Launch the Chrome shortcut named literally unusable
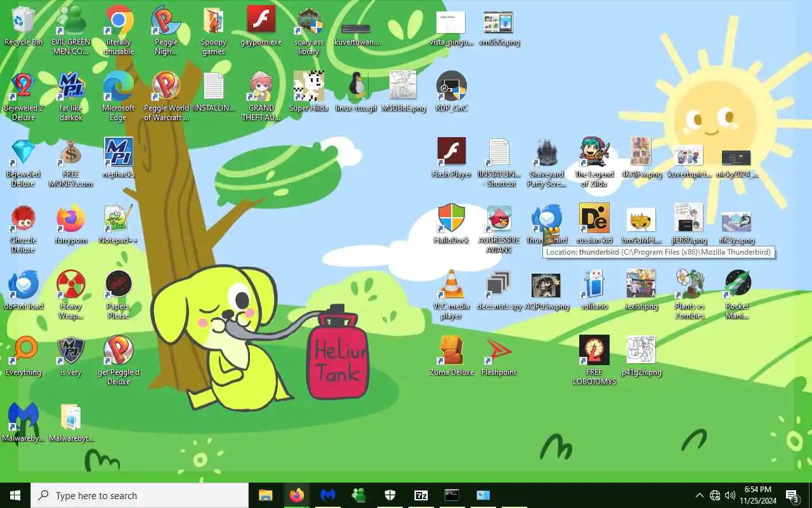The height and width of the screenshot is (508, 812). coord(119,31)
